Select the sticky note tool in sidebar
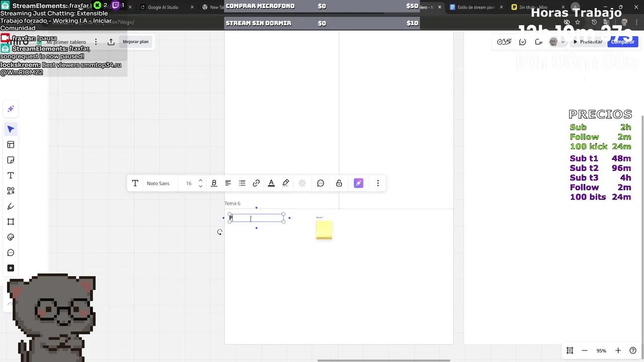Screen dimensions: 644x362 point(11,160)
